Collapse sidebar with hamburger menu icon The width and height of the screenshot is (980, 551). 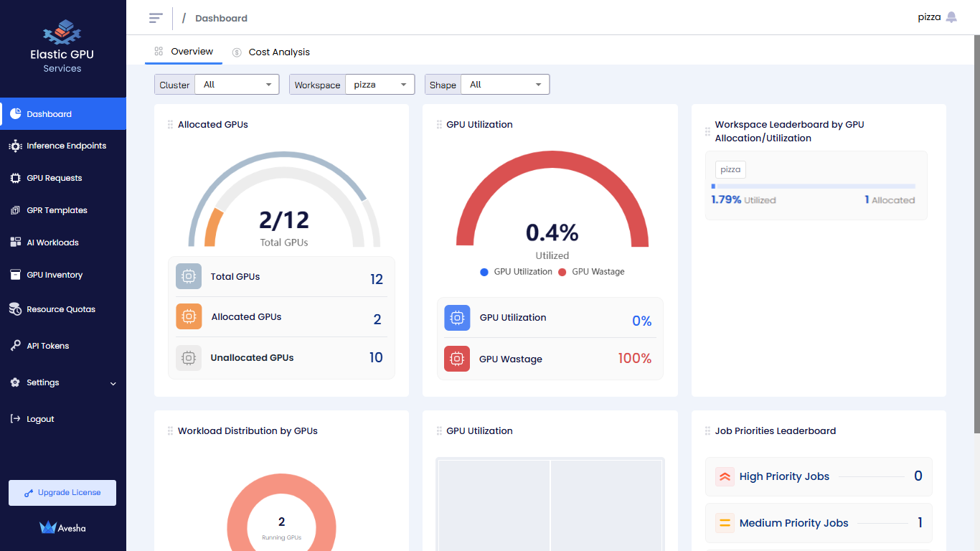156,18
